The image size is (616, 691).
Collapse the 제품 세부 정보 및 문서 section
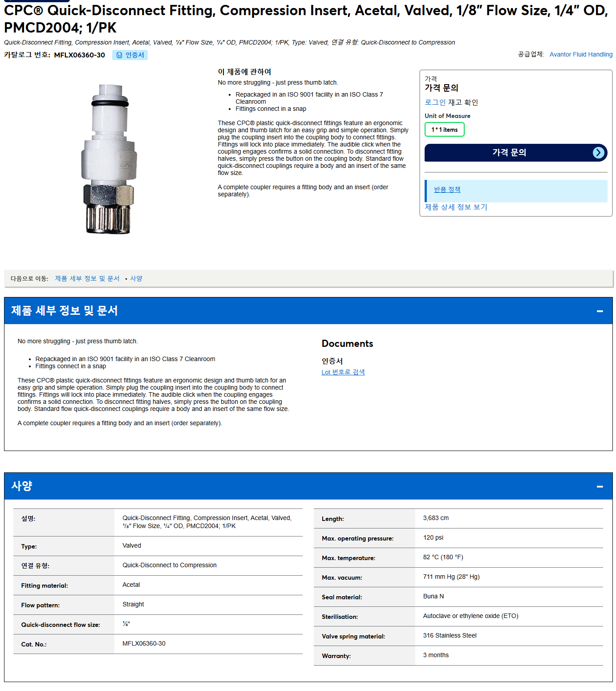600,311
